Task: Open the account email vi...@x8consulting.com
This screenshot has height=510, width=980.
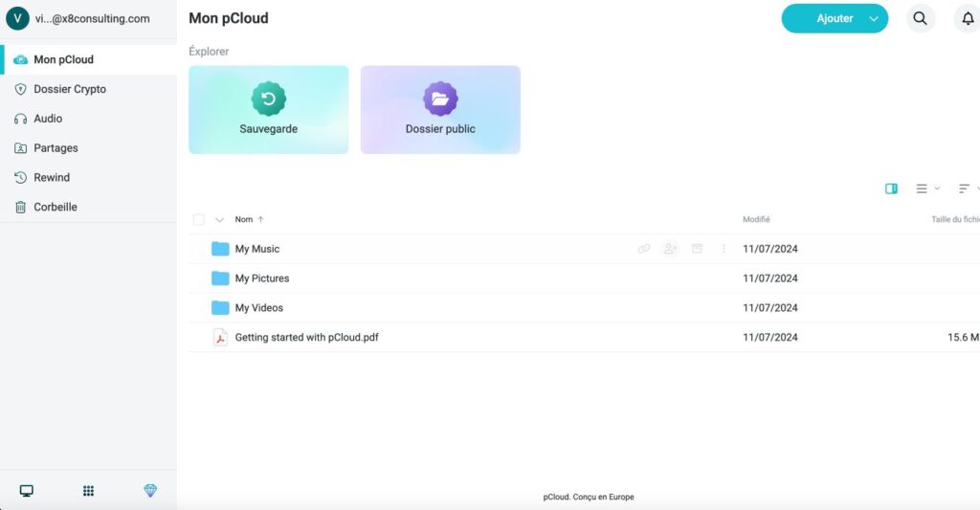Action: (x=93, y=18)
